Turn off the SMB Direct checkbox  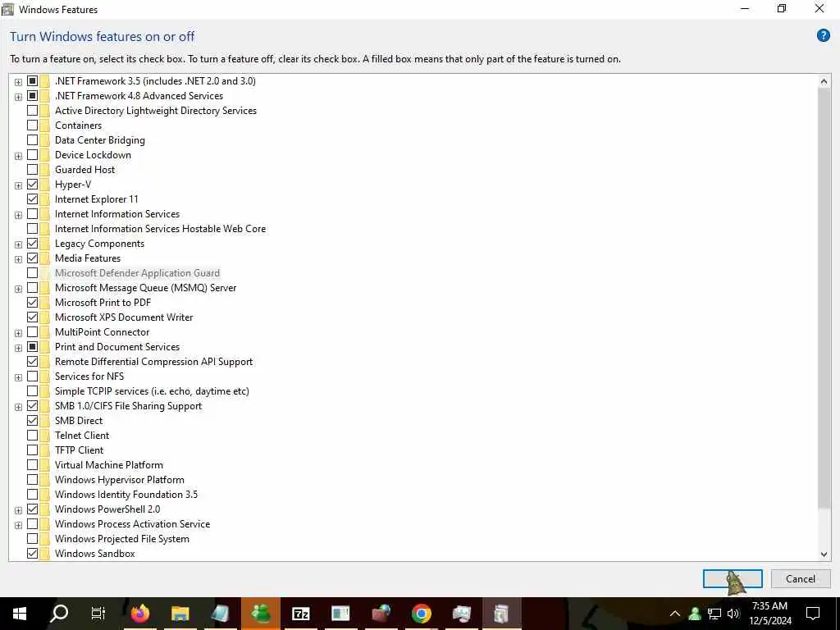click(32, 421)
